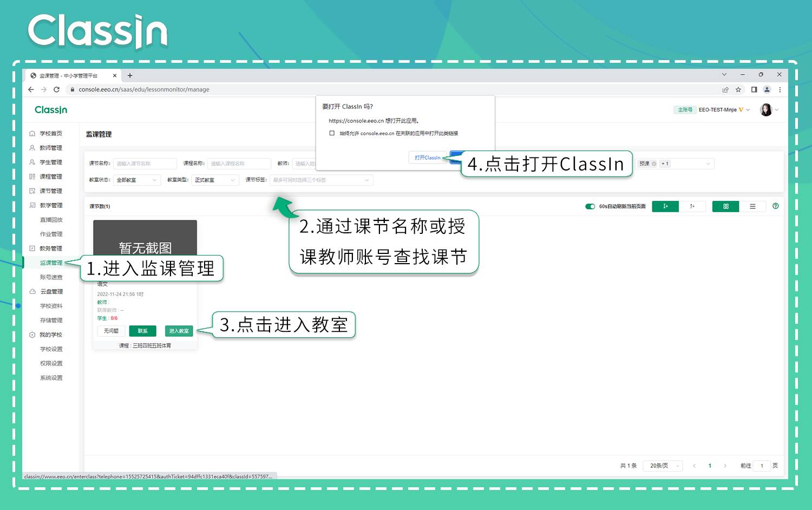Click the 课节名称 input field
This screenshot has height=510, width=812.
point(145,164)
